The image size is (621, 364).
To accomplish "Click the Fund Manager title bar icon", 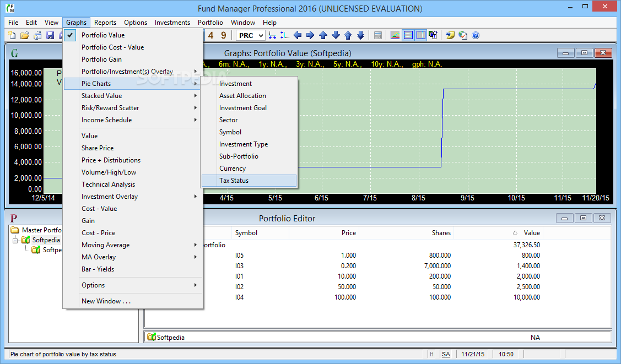I will pos(10,8).
